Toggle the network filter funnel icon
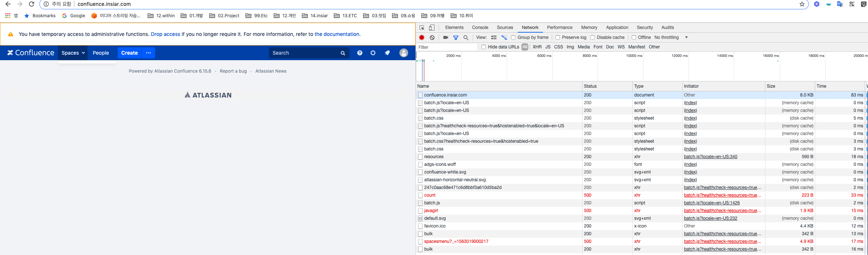Screen dimensions: 868x255 pos(456,37)
